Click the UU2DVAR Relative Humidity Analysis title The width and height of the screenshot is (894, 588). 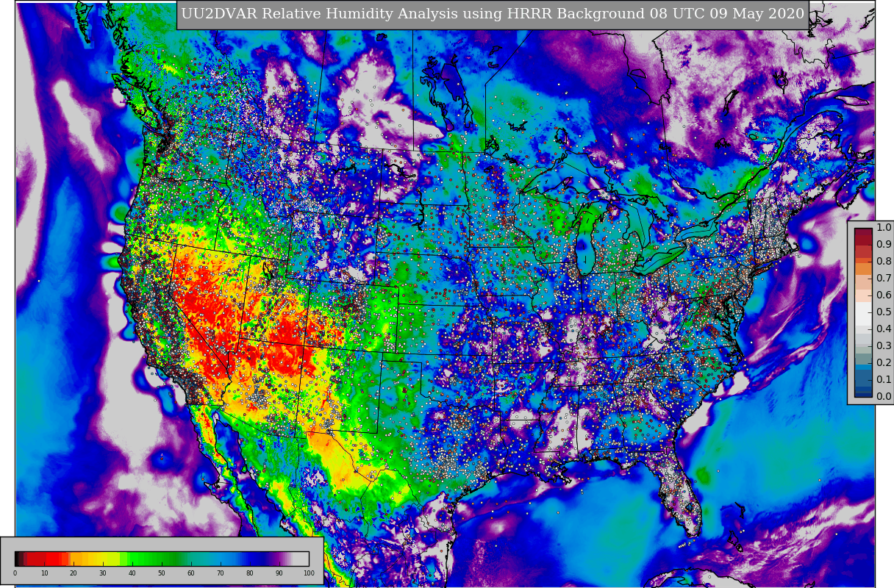pyautogui.click(x=493, y=14)
